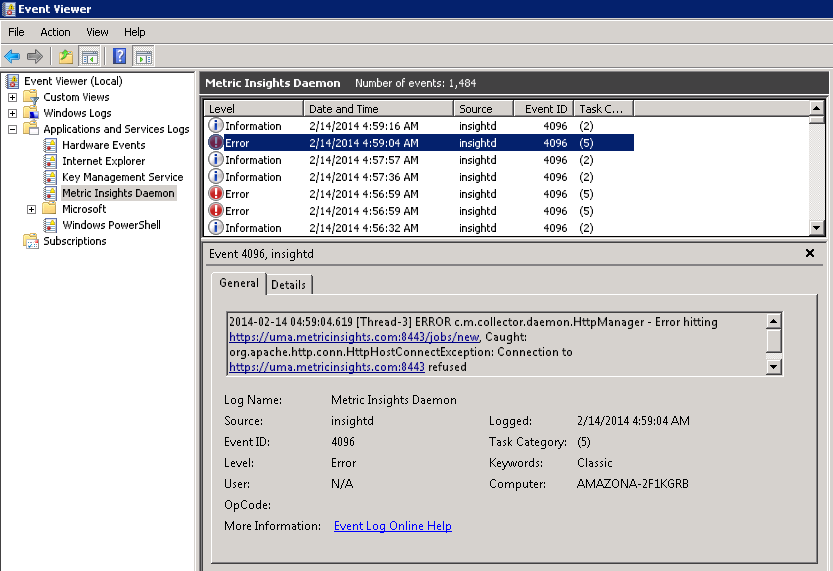
Task: Click the info icon at 4:56:32 AM row
Action: [216, 227]
